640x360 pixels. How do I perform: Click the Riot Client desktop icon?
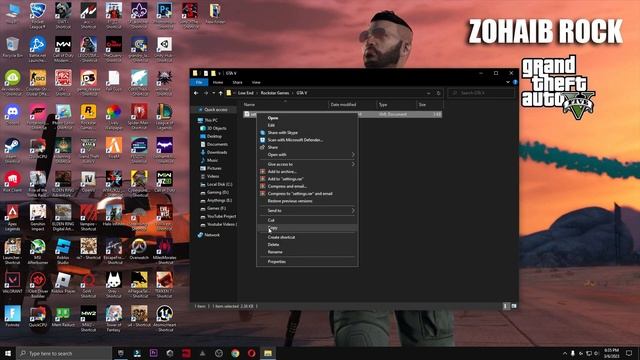(12, 182)
